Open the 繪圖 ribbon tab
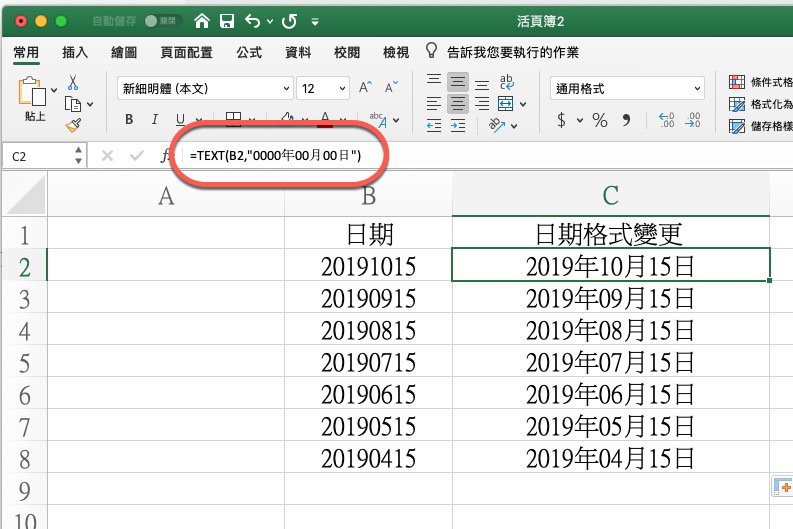Screen dimensions: 793x529 coord(124,52)
